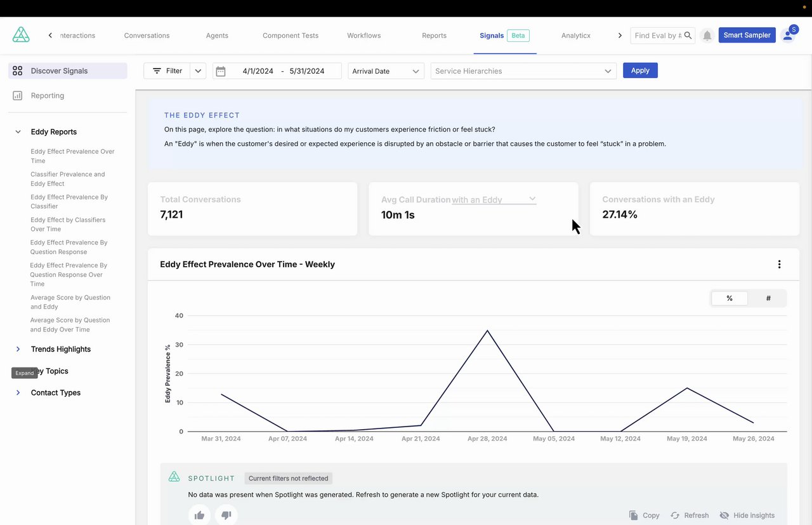Click the app logo in the header

pos(21,35)
